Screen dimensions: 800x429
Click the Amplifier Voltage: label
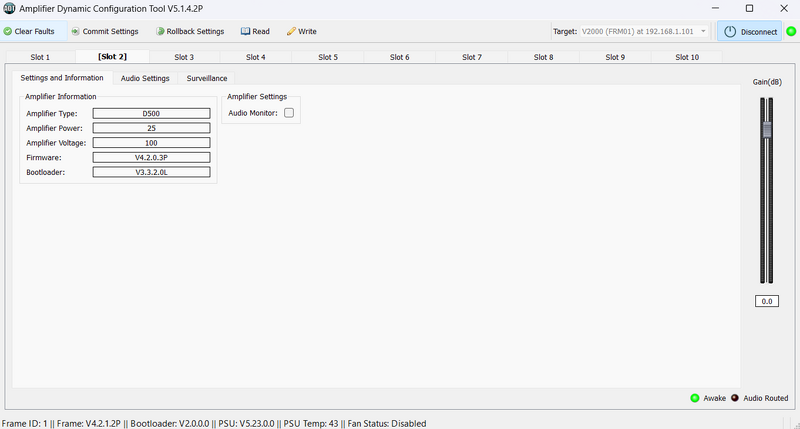coord(56,143)
